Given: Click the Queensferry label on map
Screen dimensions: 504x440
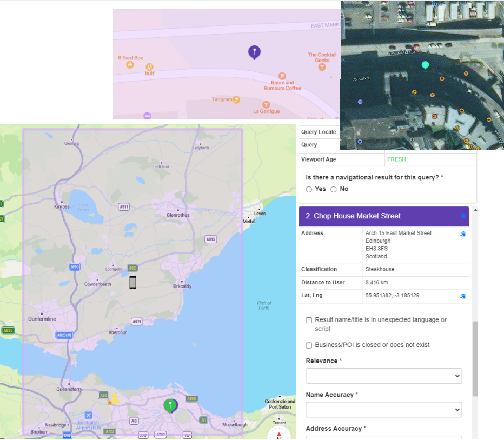Looking at the screenshot, I should (x=69, y=389).
